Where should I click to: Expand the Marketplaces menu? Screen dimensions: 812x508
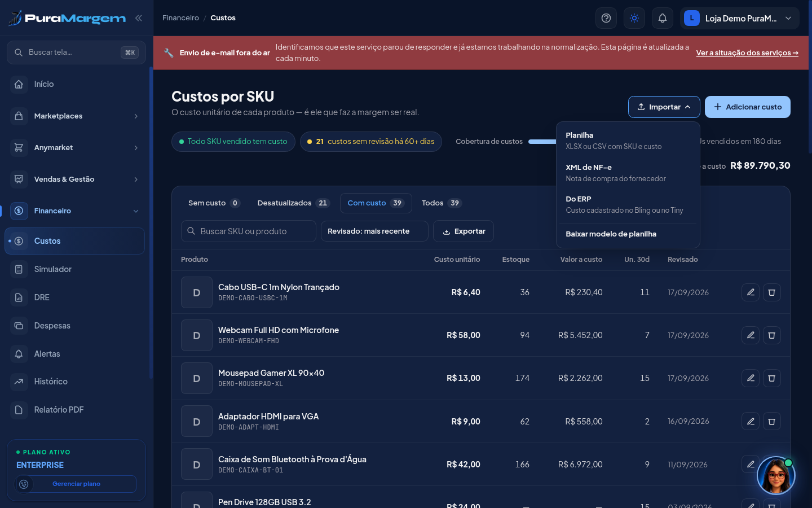click(x=75, y=116)
